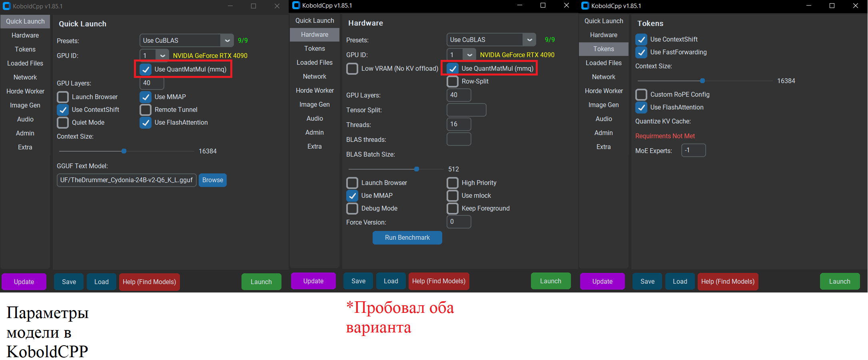
Task: Click Load button in left window
Action: pos(102,282)
